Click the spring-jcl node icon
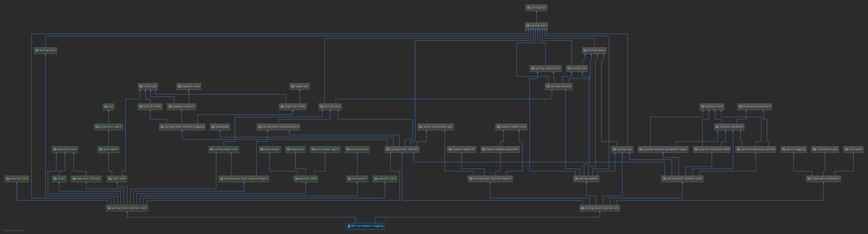 point(529,8)
